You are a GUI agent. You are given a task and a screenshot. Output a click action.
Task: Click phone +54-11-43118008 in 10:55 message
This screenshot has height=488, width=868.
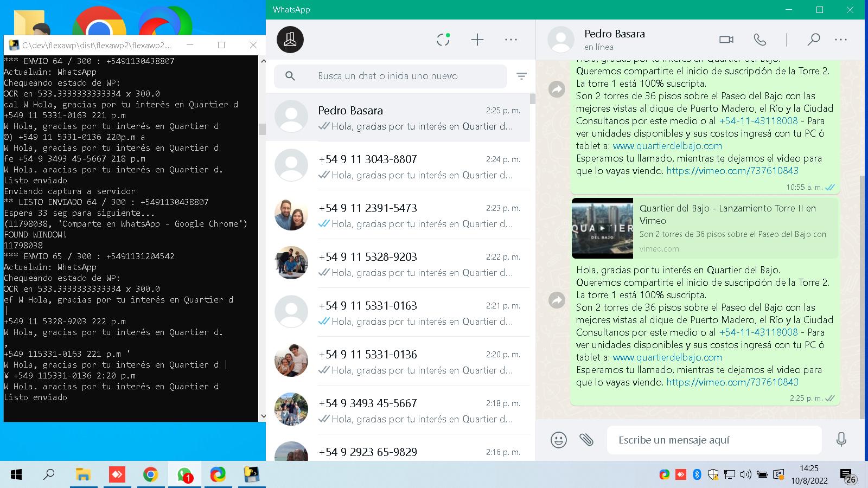(758, 121)
